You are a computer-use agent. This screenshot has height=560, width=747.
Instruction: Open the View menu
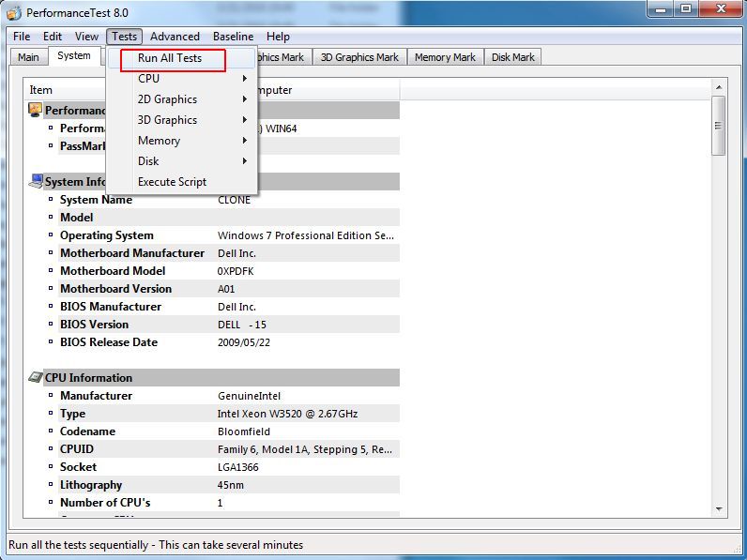coord(86,37)
